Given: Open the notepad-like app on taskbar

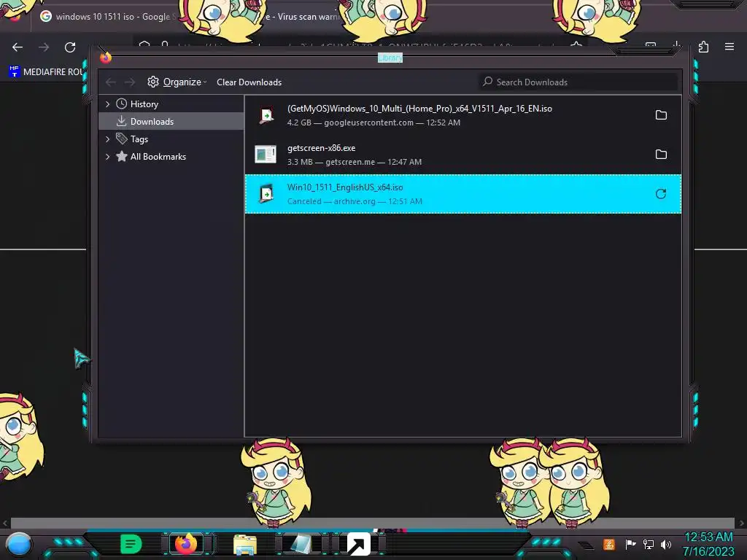Looking at the screenshot, I should tap(301, 544).
